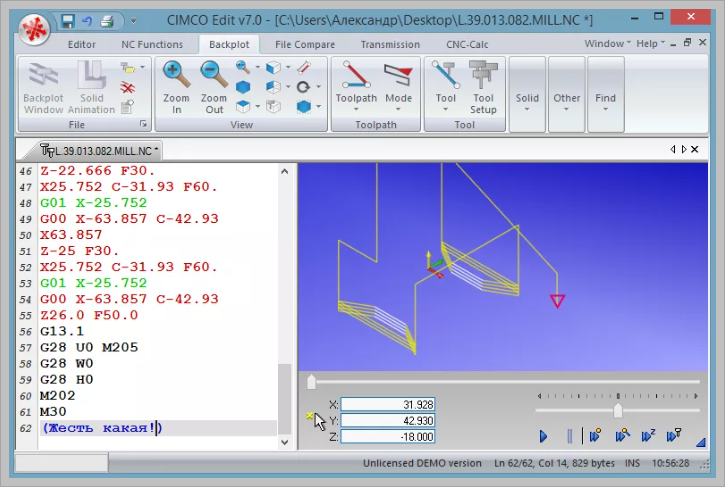Expand the rotate view dropdown arrow

319,87
